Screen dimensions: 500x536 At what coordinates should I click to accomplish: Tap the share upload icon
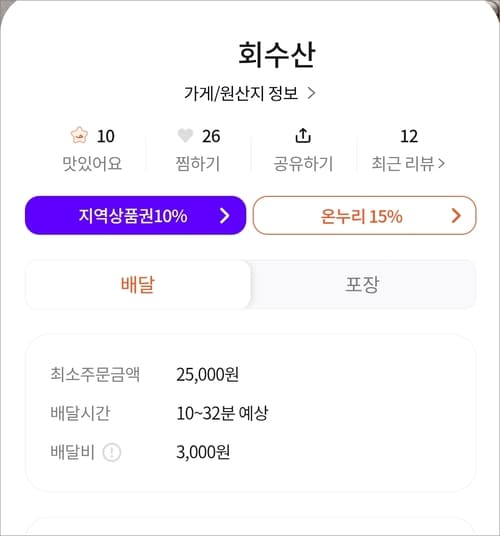click(x=303, y=135)
